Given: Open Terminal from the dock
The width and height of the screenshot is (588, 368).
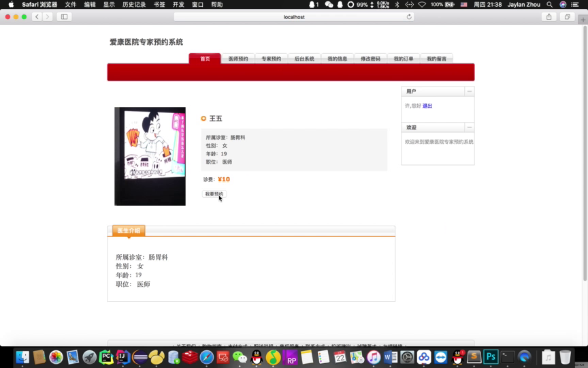Looking at the screenshot, I should pos(508,356).
